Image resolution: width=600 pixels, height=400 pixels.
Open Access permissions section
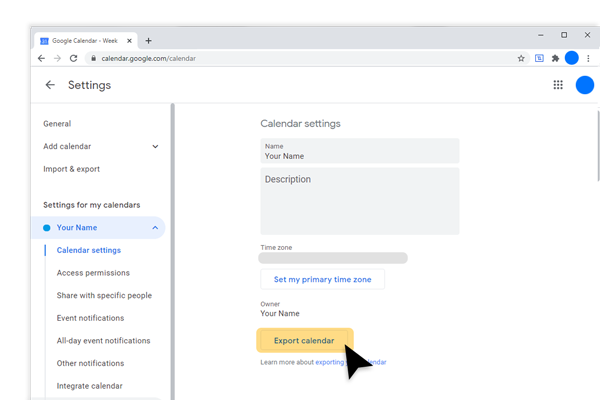(93, 273)
